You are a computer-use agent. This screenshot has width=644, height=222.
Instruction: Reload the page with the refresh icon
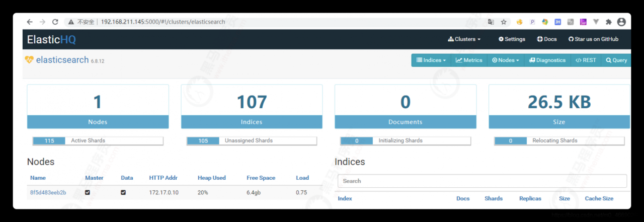click(x=55, y=22)
